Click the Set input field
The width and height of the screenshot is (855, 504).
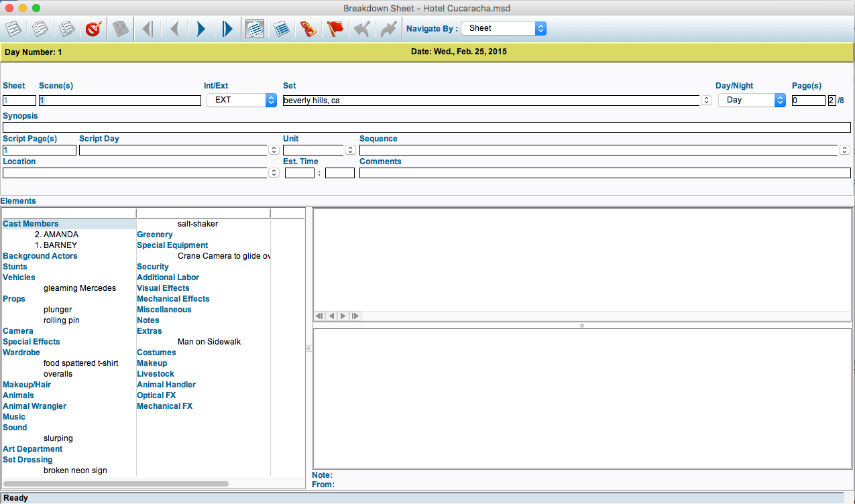pos(469,99)
